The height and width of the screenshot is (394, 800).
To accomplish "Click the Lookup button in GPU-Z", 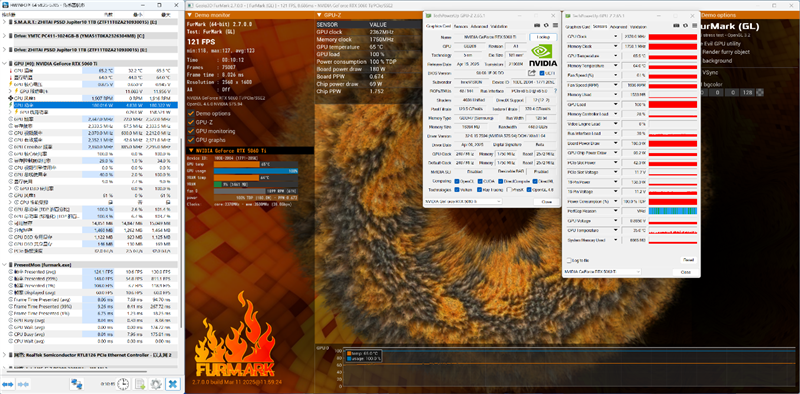I will [x=543, y=37].
